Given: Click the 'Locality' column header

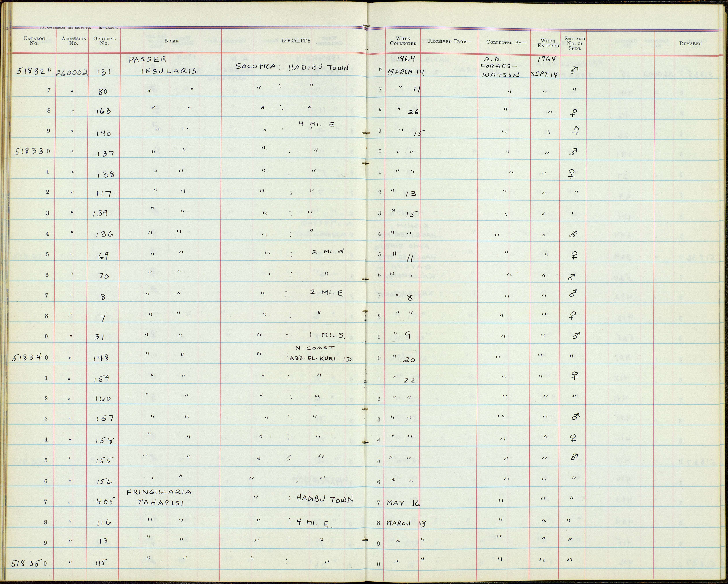Looking at the screenshot, I should pyautogui.click(x=296, y=41).
